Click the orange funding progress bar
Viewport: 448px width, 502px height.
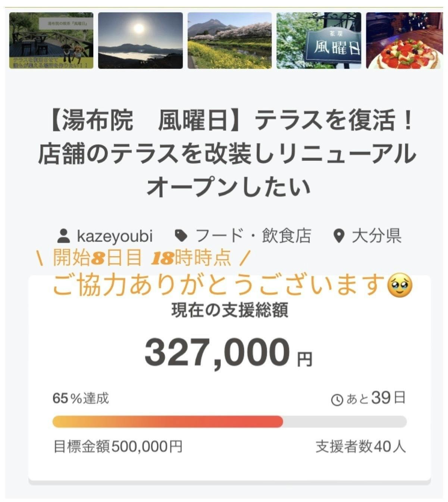(168, 421)
